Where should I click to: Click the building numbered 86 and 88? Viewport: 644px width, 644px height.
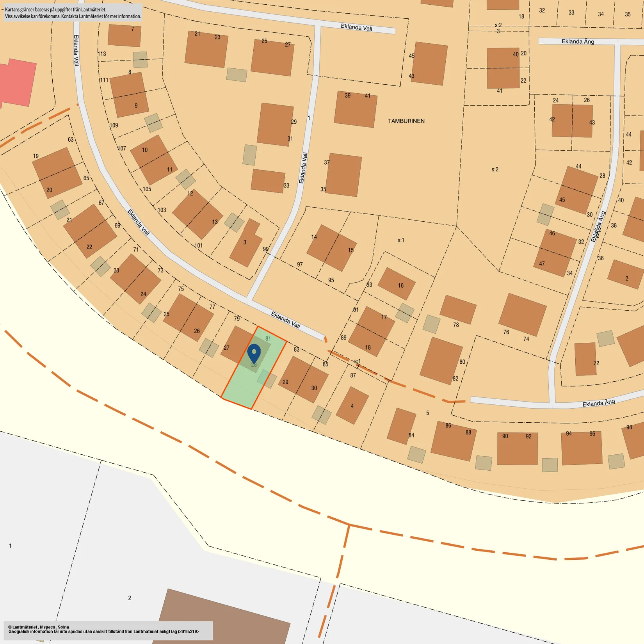tap(454, 441)
